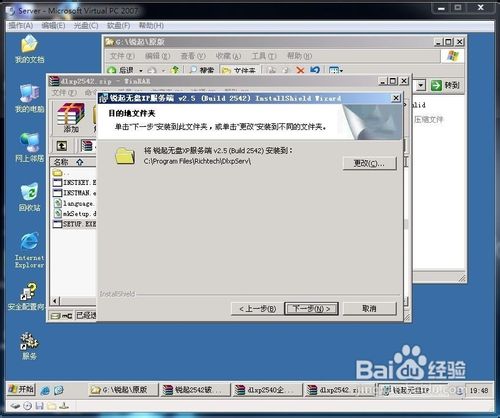Open Virtual PC 编辑(E) menu
Viewport: 500px width, 418px height.
(53, 26)
